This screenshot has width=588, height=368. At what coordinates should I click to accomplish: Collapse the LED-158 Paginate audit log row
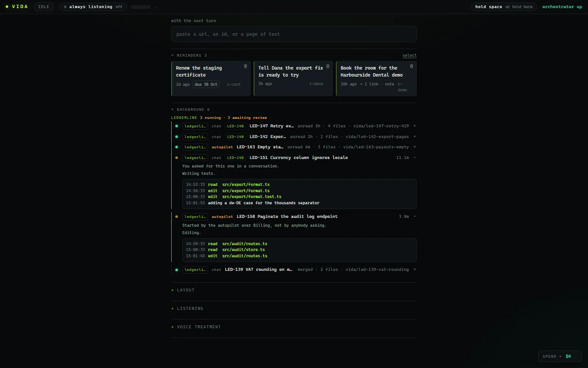click(415, 216)
